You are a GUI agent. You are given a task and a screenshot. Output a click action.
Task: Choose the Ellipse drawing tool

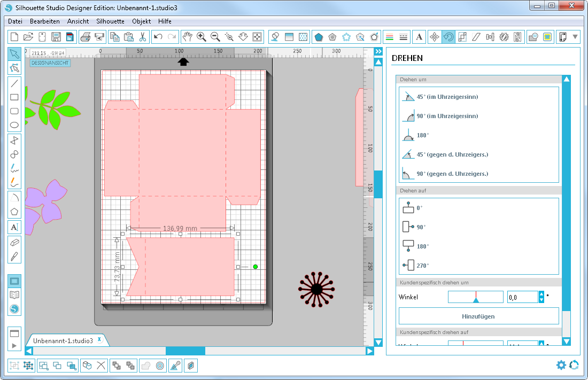pyautogui.click(x=14, y=125)
